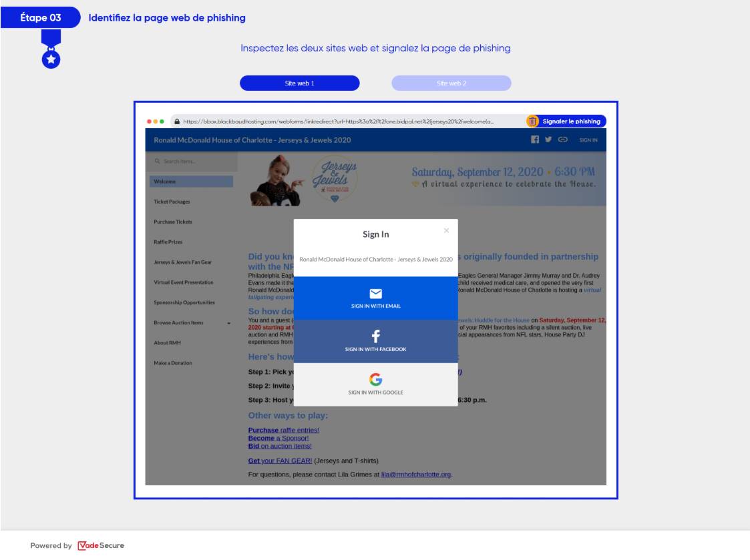The image size is (750, 560).
Task: Click the orange trash icon beside Signaler
Action: point(532,121)
